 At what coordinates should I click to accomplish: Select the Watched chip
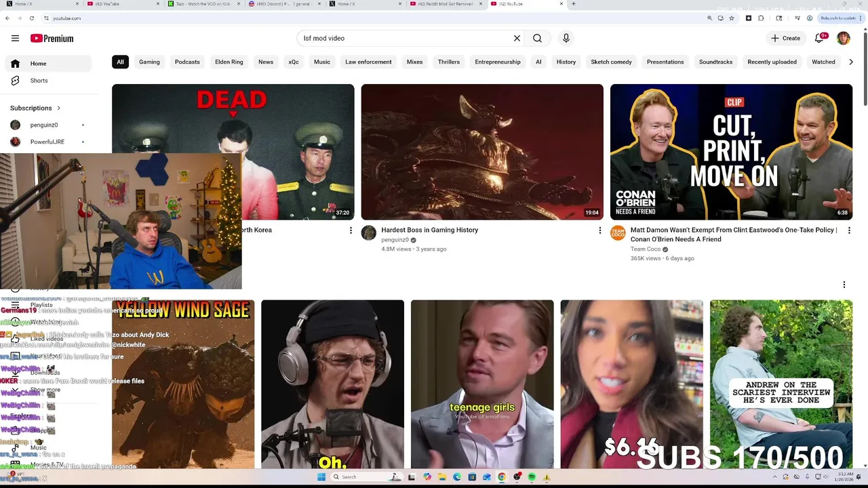pos(823,62)
